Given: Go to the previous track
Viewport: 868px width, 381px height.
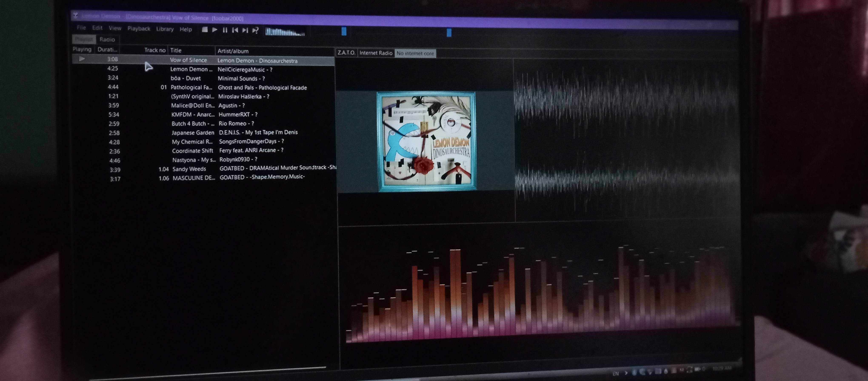Looking at the screenshot, I should click(235, 30).
